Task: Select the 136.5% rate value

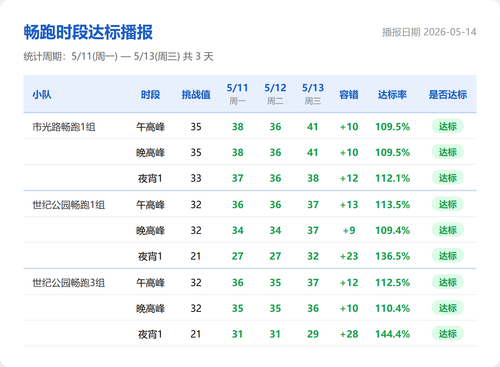Action: pos(392,256)
